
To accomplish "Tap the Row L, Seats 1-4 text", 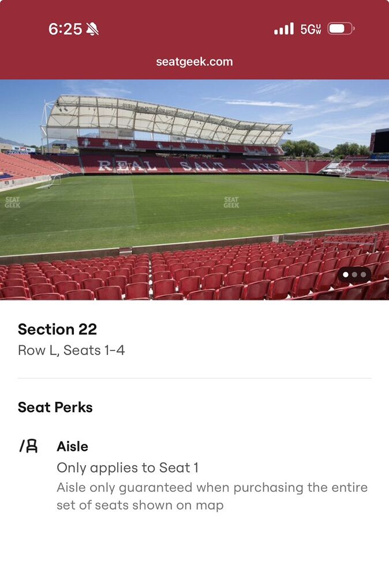I will (71, 350).
